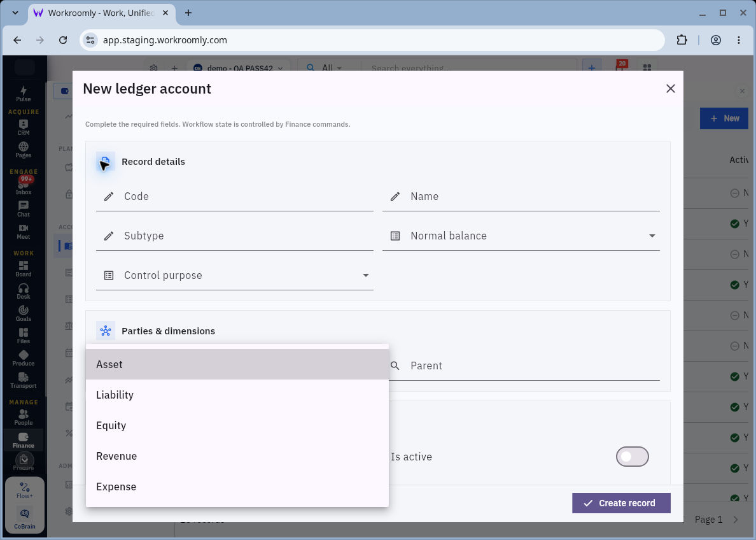Viewport: 756px width, 540px height.
Task: Expand the Control purpose dropdown
Action: pos(234,276)
